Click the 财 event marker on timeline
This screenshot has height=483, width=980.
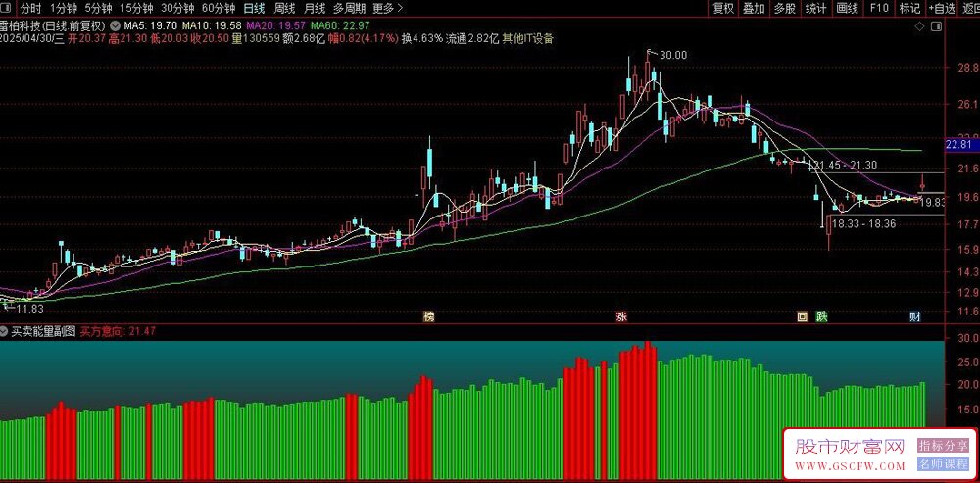point(914,316)
